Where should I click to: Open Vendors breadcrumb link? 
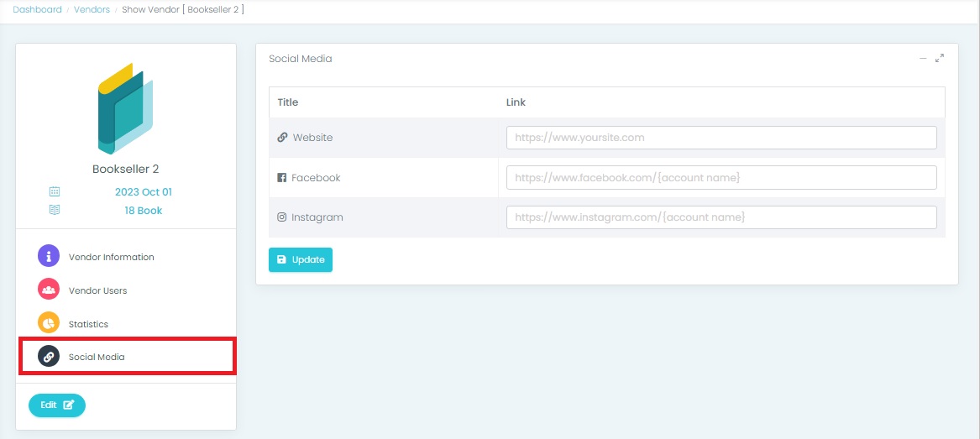[x=91, y=10]
